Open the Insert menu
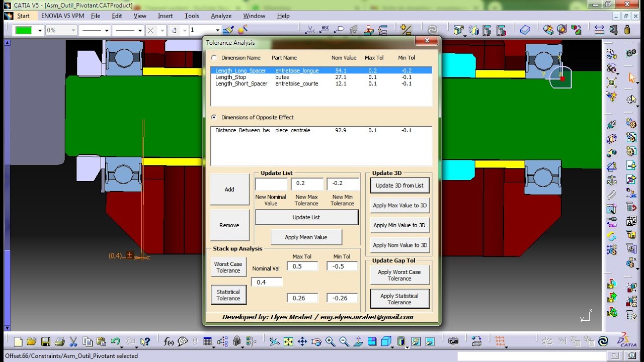This screenshot has width=644, height=362. 165,16
